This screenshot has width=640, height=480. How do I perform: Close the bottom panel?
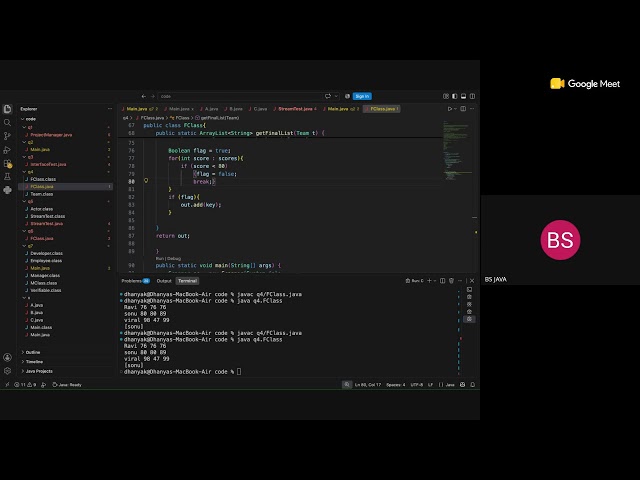tap(472, 281)
